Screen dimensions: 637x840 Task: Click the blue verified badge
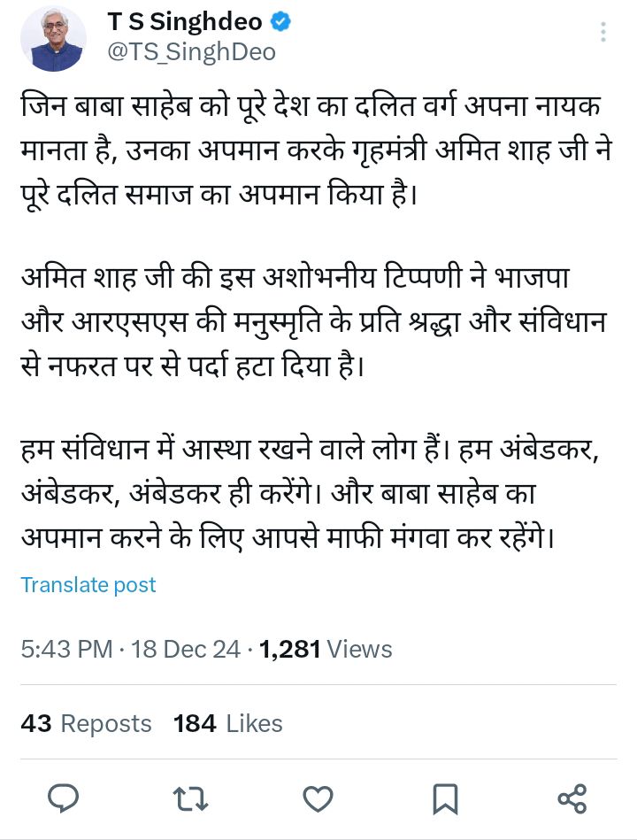(x=282, y=23)
